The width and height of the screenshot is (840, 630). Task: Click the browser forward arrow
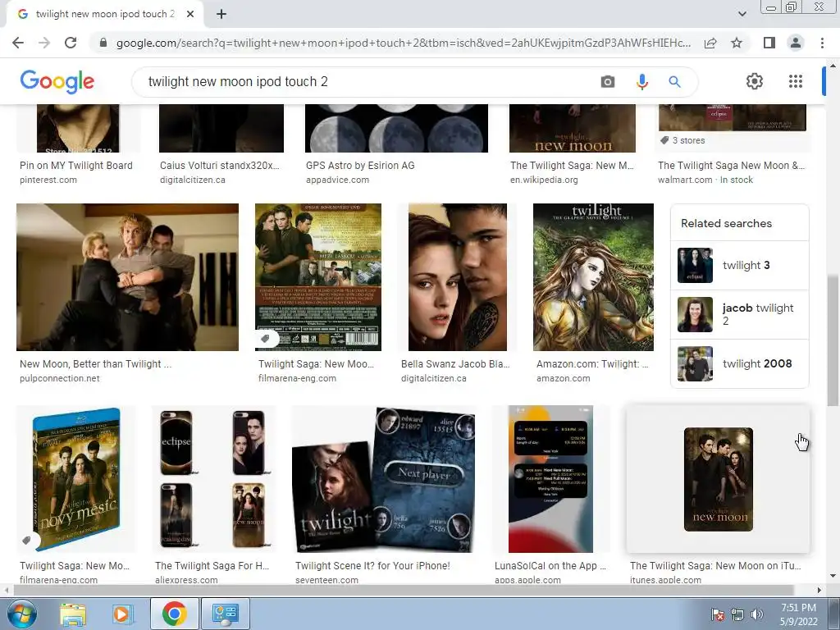point(44,43)
